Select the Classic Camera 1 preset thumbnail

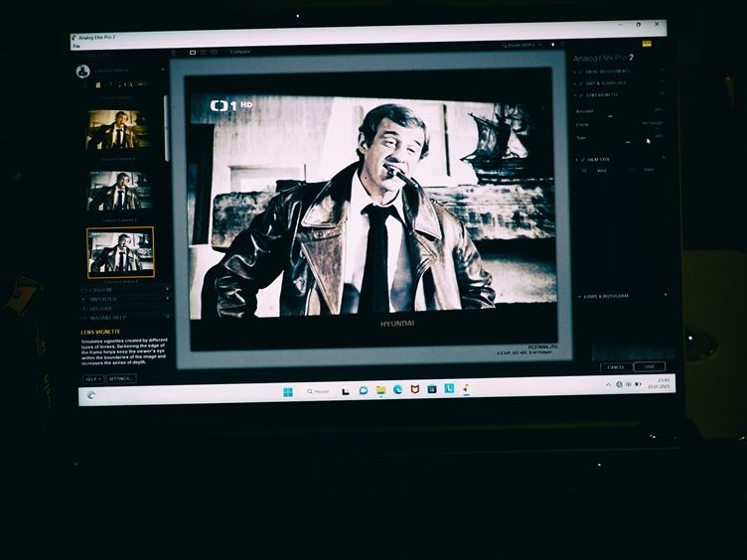(118, 130)
